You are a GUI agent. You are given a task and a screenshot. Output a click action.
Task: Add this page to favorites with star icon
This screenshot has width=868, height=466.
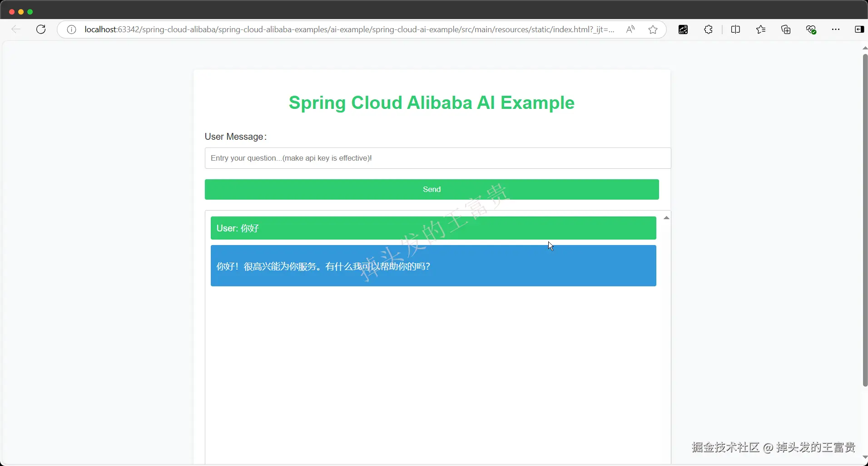pyautogui.click(x=653, y=29)
